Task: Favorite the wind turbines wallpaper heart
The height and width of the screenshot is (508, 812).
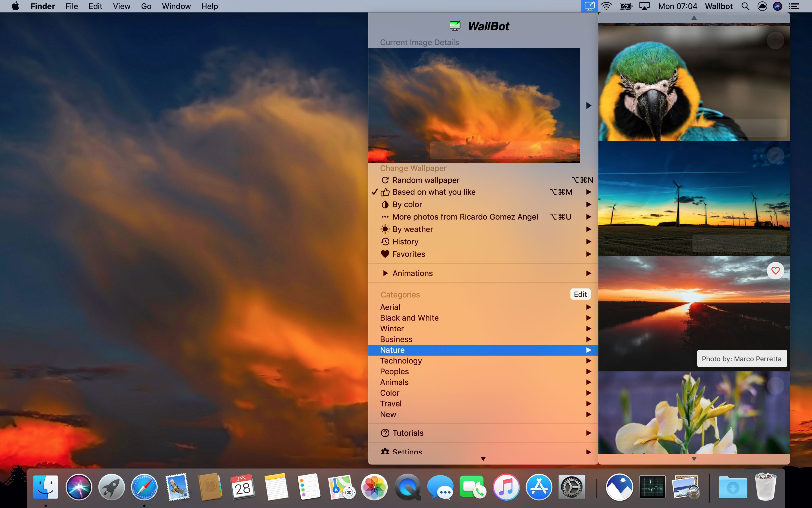Action: 775,156
